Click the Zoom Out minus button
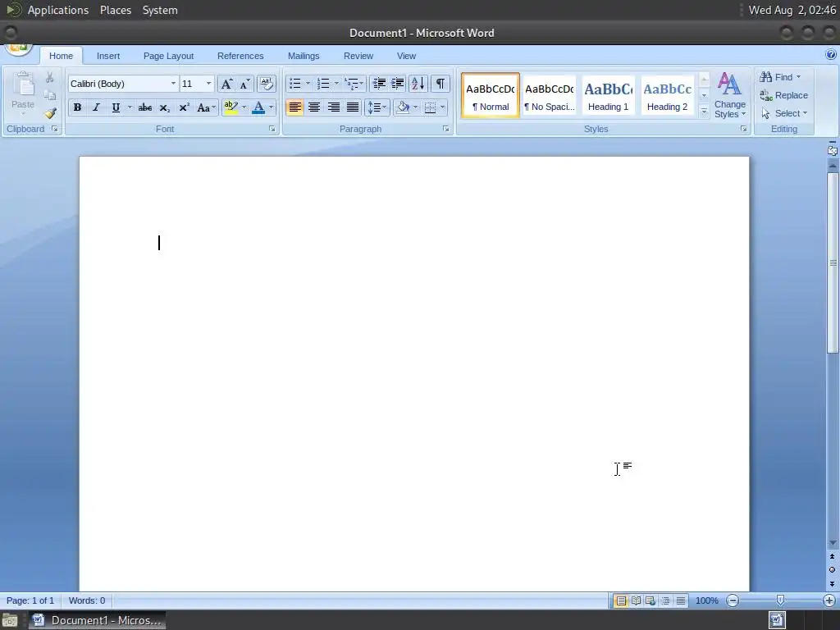This screenshot has height=630, width=840. pos(733,600)
